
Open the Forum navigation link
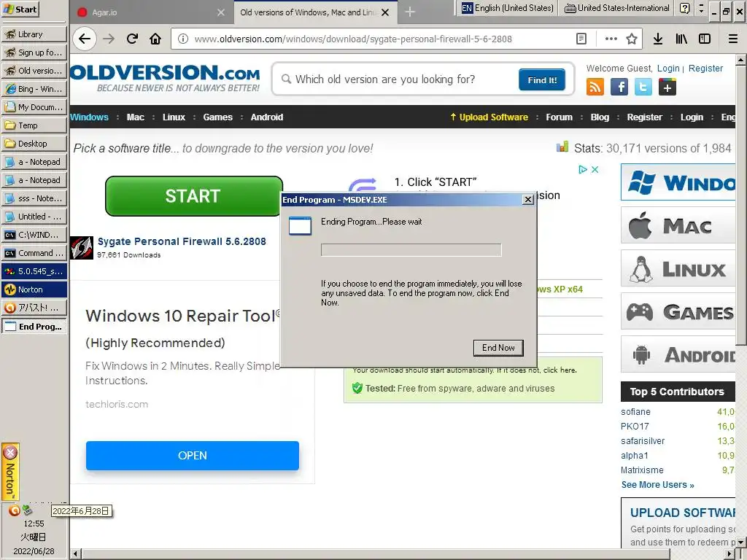[x=560, y=117]
